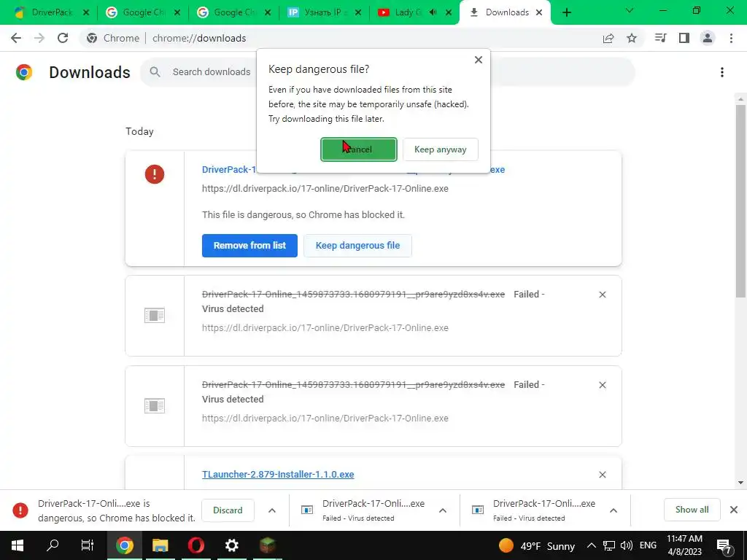Show hidden system tray icons

(591, 545)
